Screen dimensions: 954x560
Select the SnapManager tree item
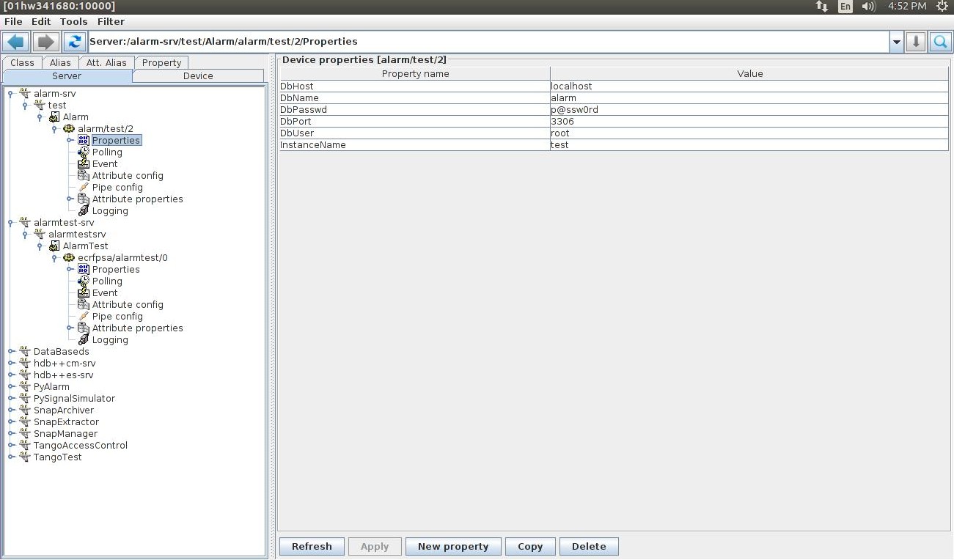pyautogui.click(x=65, y=434)
